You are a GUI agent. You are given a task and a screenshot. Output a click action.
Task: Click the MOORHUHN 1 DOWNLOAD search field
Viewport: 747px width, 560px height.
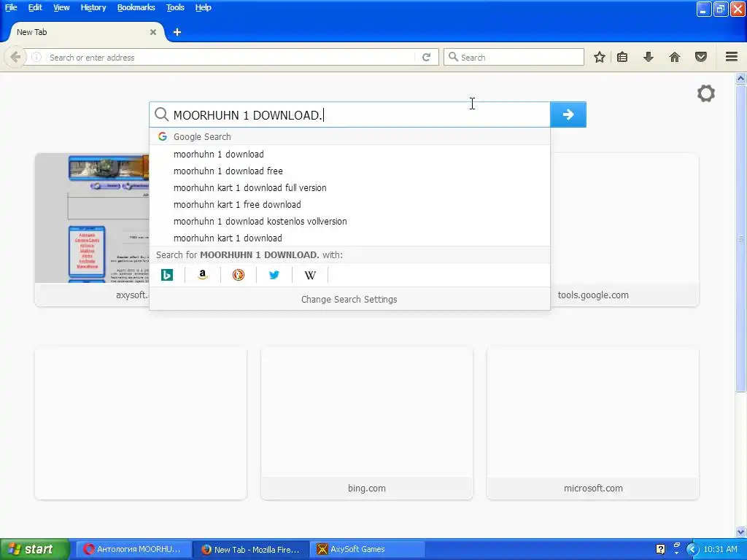coord(349,114)
